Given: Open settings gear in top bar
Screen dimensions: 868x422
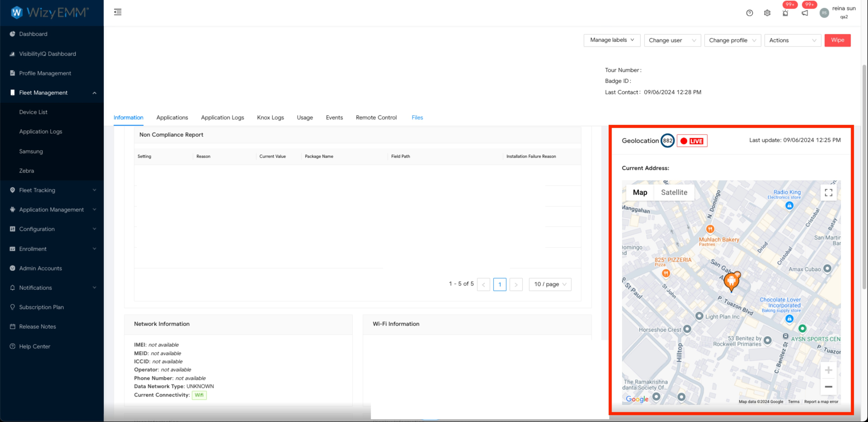Looking at the screenshot, I should pyautogui.click(x=767, y=13).
